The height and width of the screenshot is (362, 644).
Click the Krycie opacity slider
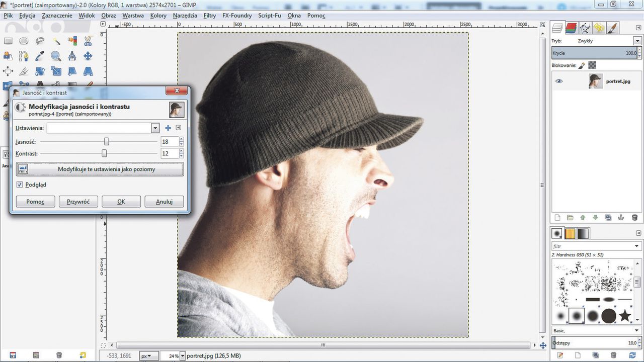pyautogui.click(x=597, y=53)
